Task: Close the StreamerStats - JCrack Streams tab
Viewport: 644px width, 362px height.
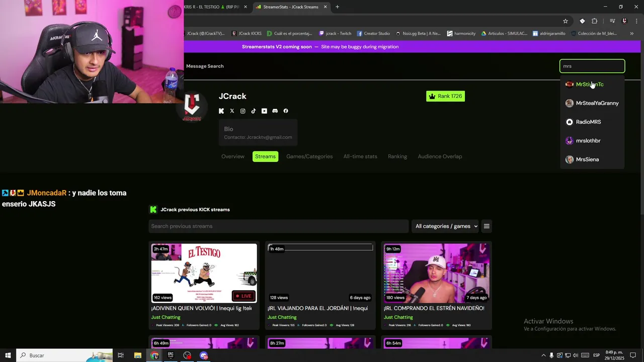Action: [x=326, y=7]
